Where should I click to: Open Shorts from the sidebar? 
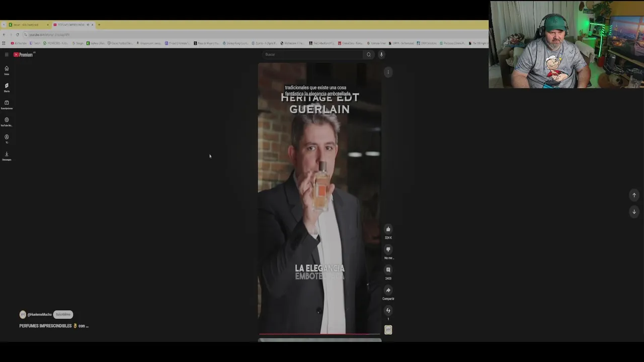tap(7, 87)
